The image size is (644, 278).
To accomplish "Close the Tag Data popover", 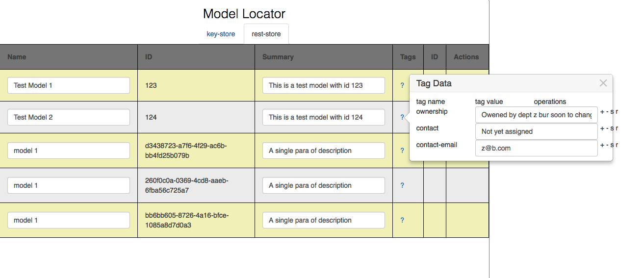I will (603, 83).
